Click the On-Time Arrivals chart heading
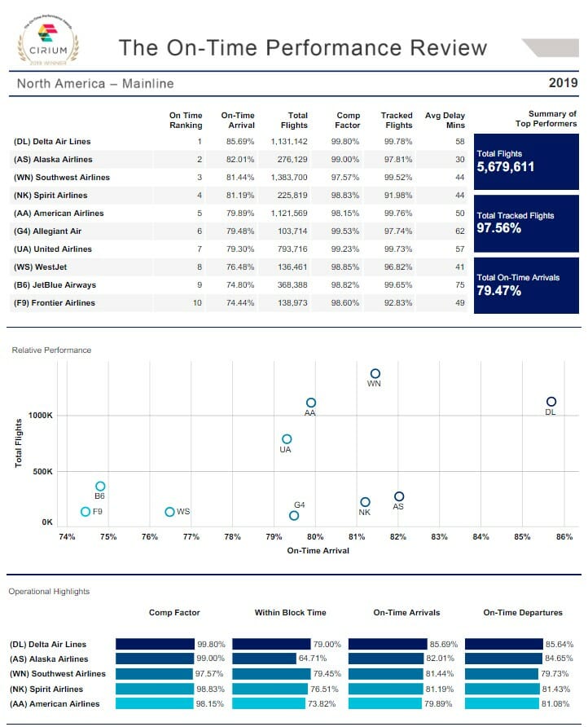 (406, 612)
